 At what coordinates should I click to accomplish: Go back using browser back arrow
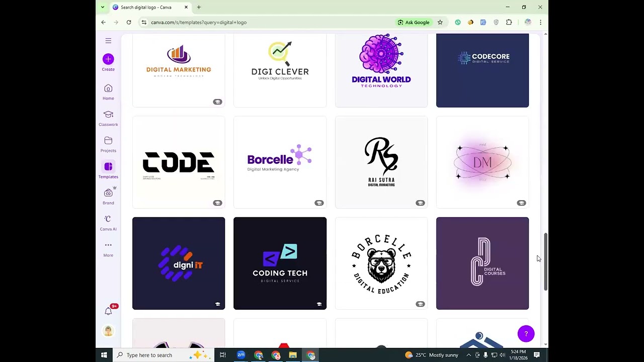pos(103,22)
